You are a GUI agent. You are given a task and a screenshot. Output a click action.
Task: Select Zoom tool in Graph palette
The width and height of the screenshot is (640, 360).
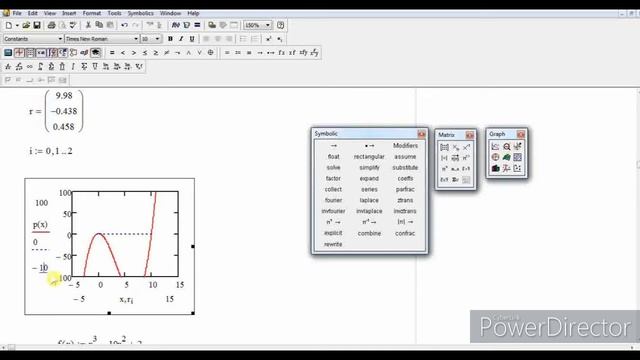(507, 147)
